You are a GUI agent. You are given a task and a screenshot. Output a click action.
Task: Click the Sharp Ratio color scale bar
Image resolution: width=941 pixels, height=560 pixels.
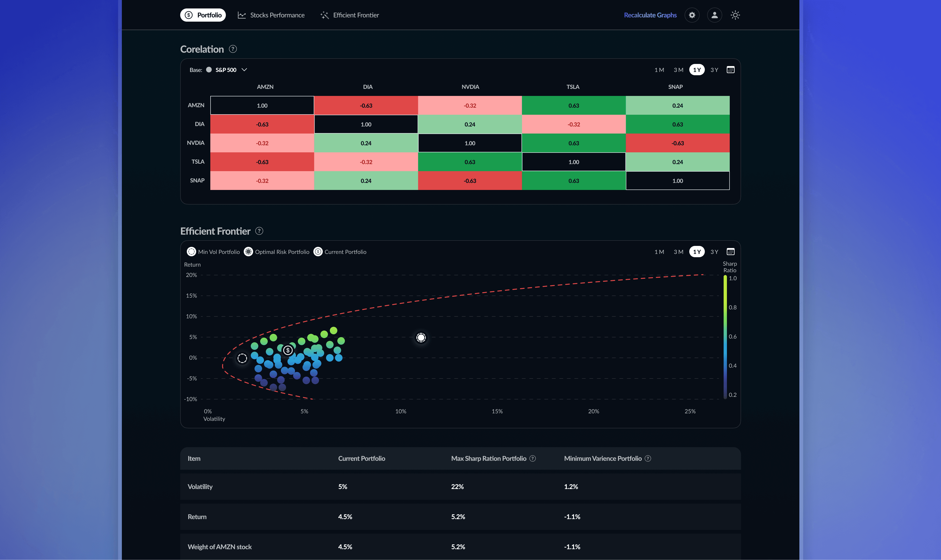pos(725,337)
